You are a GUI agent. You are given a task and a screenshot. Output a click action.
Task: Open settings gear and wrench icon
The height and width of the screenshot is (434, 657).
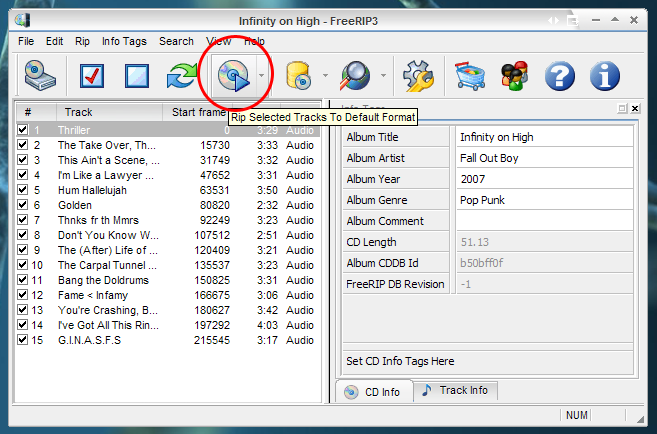click(x=418, y=76)
